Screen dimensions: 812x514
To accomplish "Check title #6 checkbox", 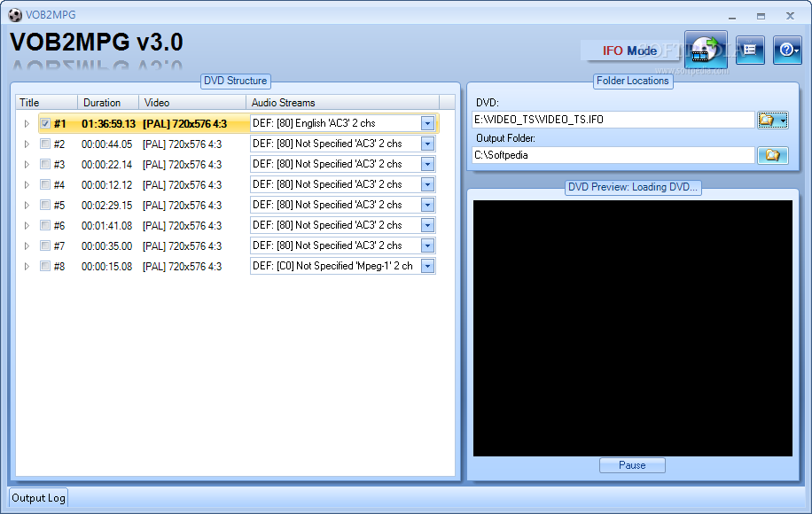I will tap(45, 225).
